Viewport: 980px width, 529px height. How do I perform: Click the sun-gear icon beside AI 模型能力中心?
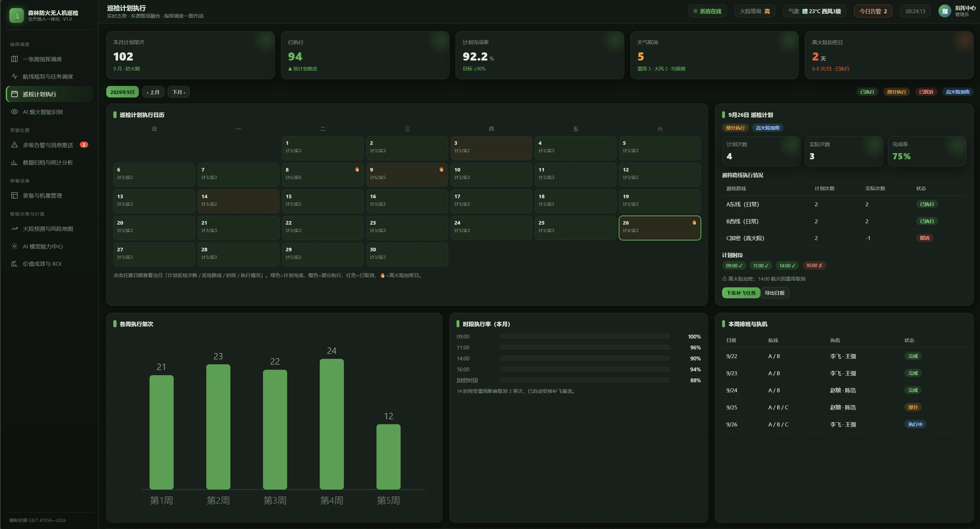pyautogui.click(x=14, y=246)
